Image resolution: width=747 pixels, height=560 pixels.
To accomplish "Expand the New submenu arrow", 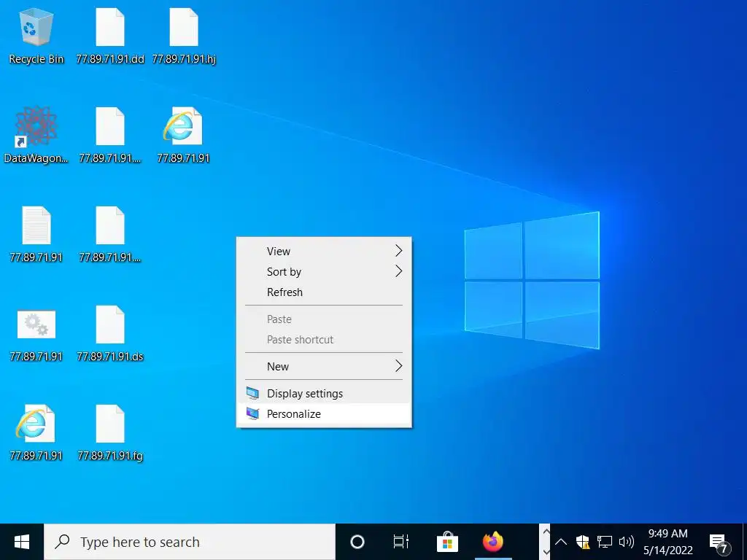I will click(x=399, y=366).
